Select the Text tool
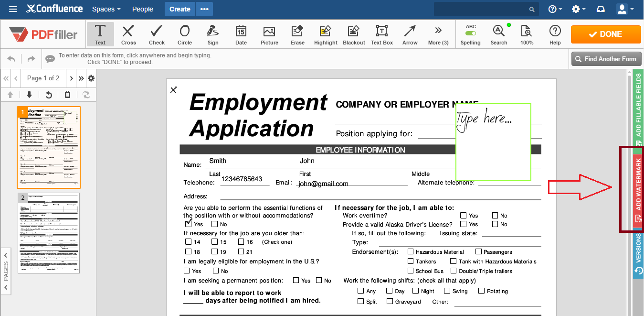 100,34
